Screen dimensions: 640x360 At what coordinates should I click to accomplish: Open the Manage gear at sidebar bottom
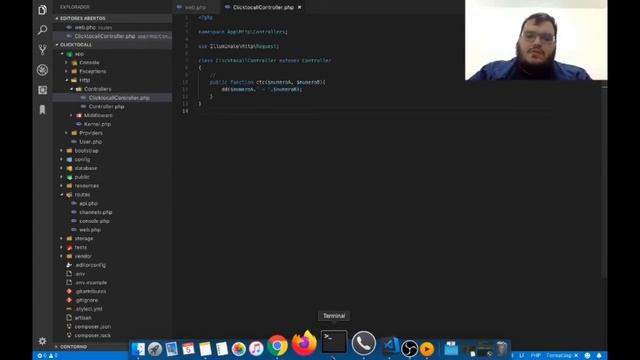[42, 341]
